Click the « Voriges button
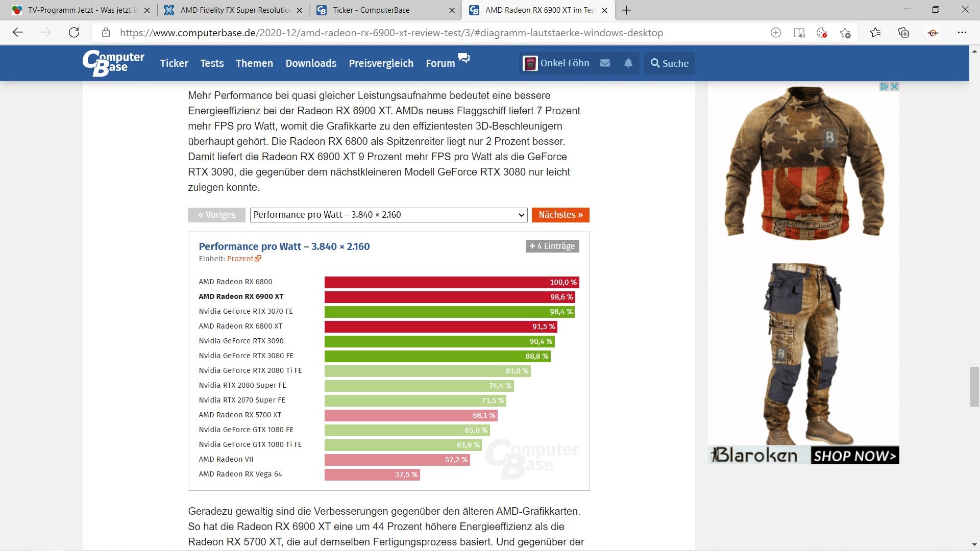980x551 pixels. tap(216, 215)
